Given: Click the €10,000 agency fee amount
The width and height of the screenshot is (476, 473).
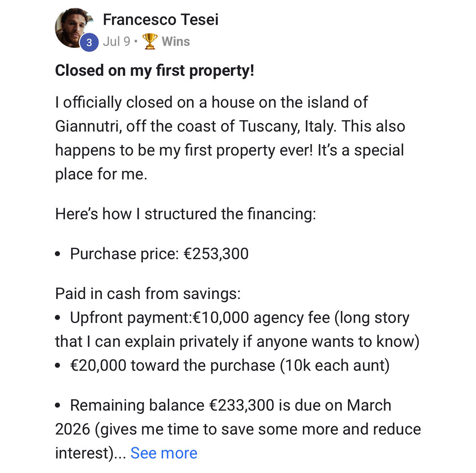Looking at the screenshot, I should (221, 318).
